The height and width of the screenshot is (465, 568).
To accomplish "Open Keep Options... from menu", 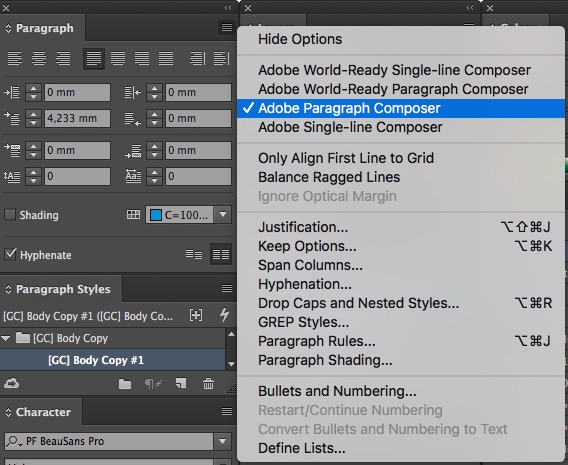I will click(401, 246).
